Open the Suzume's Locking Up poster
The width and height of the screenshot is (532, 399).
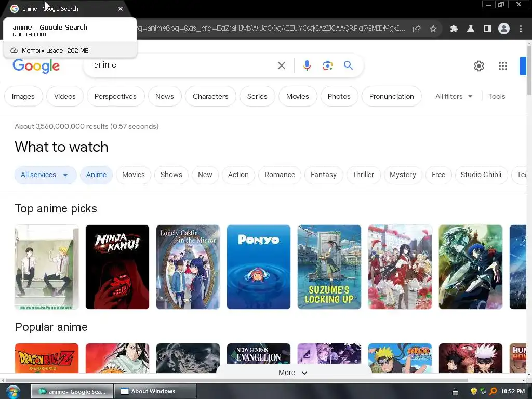click(x=329, y=267)
